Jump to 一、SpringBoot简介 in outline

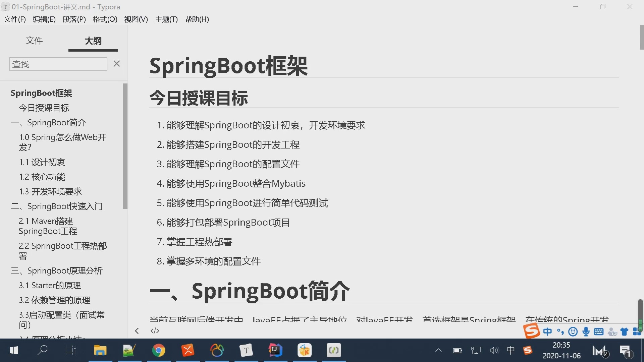(48, 123)
